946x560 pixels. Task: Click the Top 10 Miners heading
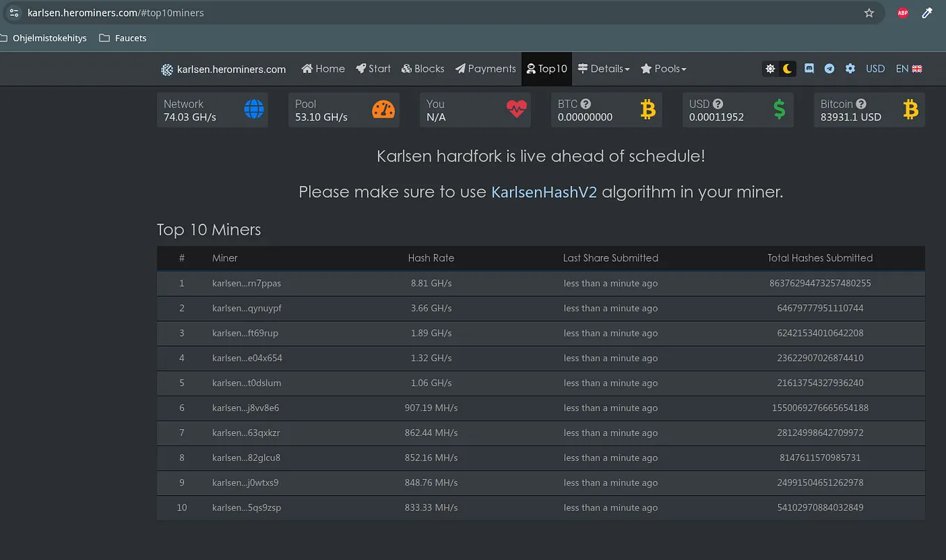[x=209, y=230]
